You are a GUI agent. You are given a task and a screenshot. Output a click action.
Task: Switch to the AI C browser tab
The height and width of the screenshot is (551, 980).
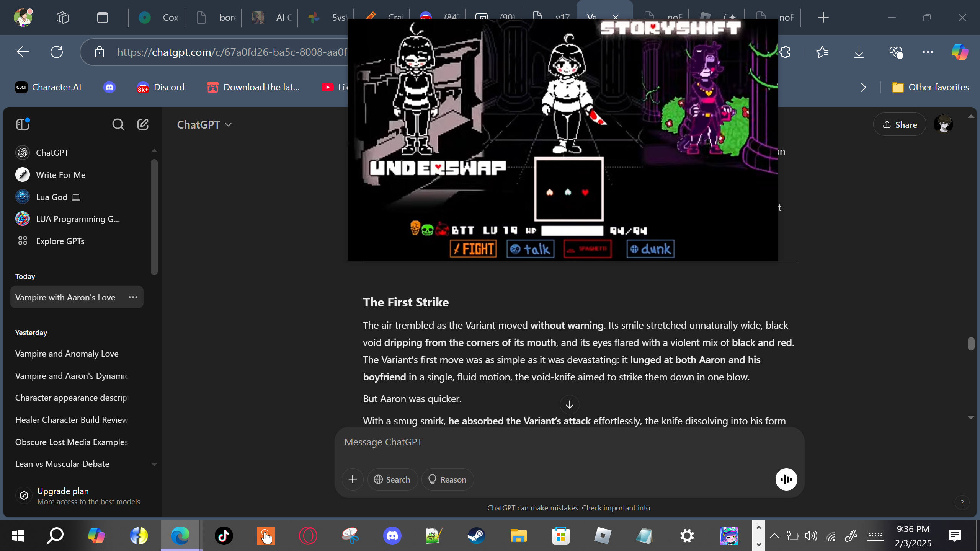click(x=270, y=18)
